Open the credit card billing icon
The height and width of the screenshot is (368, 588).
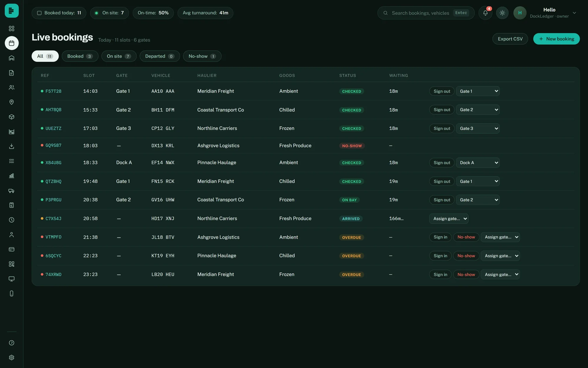[11, 249]
